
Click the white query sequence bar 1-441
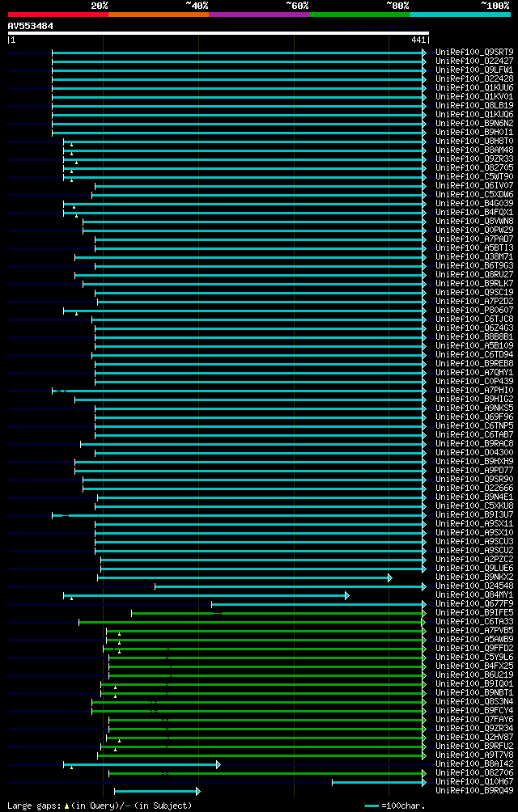click(x=218, y=33)
